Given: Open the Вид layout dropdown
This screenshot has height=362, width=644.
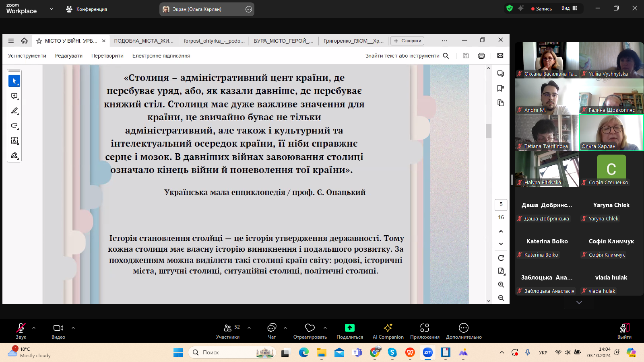Looking at the screenshot, I should click(x=569, y=8).
